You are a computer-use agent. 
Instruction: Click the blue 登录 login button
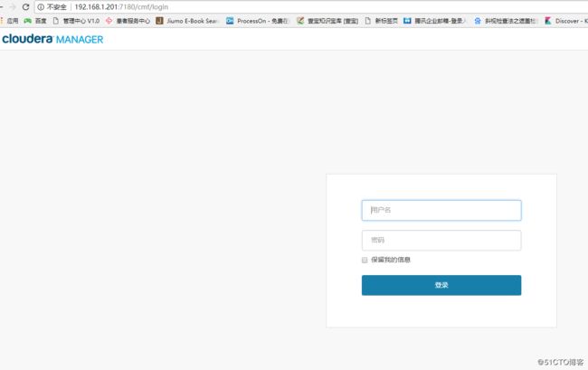tap(441, 285)
